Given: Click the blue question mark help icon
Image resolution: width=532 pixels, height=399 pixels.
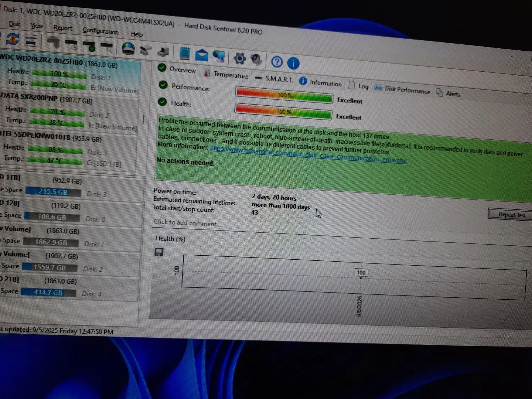Looking at the screenshot, I should pyautogui.click(x=277, y=62).
